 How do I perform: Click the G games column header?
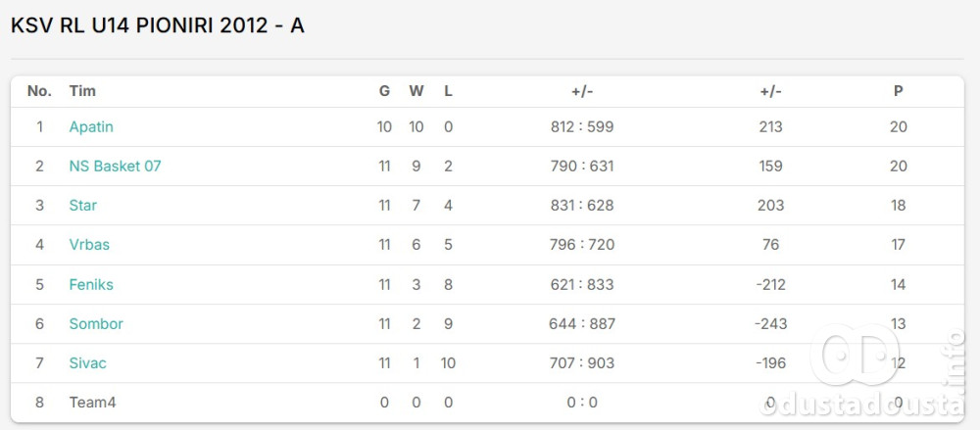pyautogui.click(x=384, y=90)
